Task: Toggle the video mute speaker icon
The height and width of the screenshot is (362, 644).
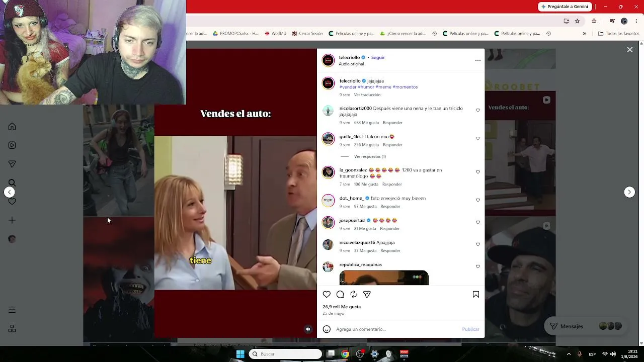Action: coord(308,329)
